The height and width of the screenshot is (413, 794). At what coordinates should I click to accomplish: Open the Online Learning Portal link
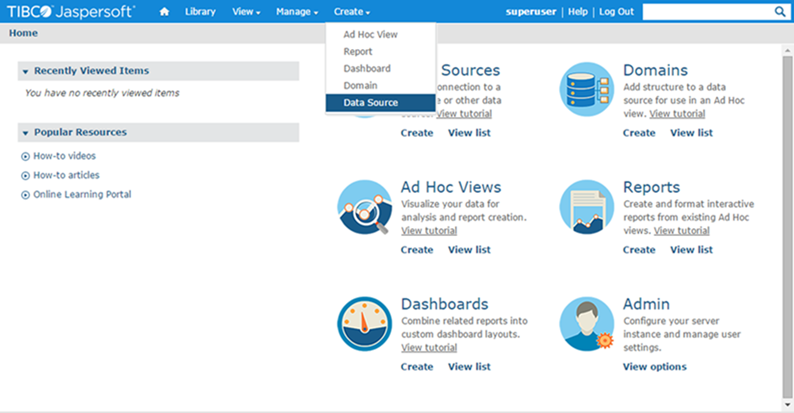(82, 194)
